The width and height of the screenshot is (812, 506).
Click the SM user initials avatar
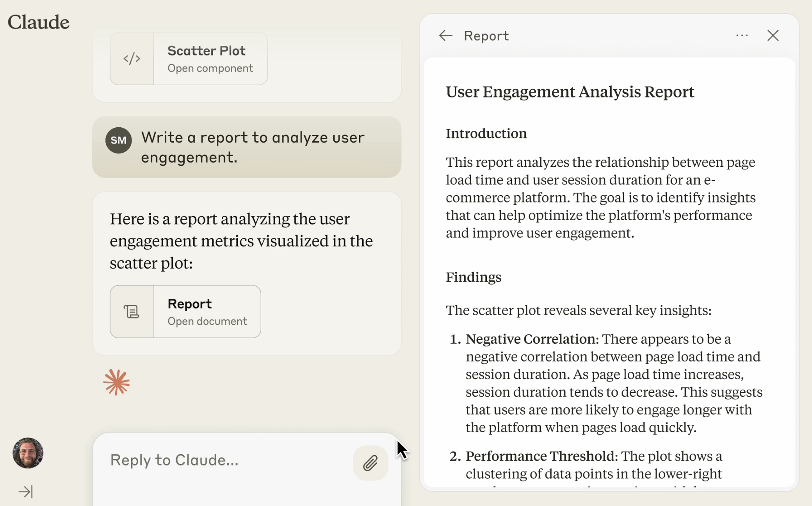coord(118,140)
